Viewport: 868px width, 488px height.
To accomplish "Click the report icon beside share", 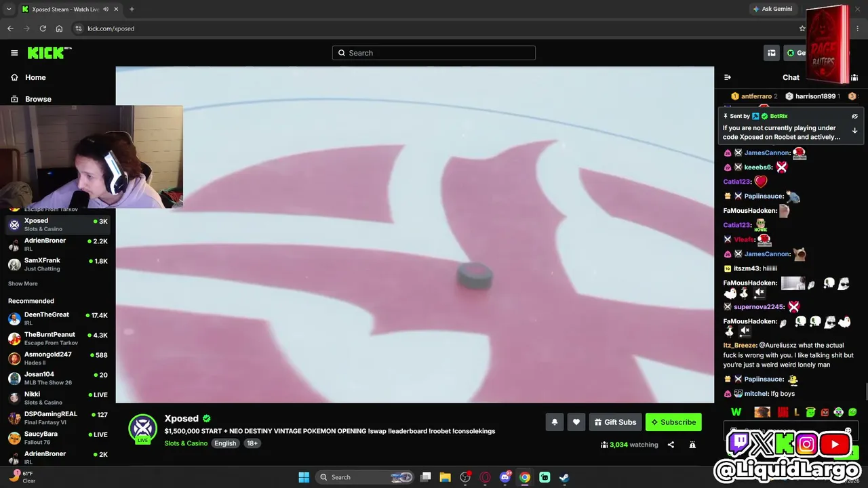I will tap(692, 445).
